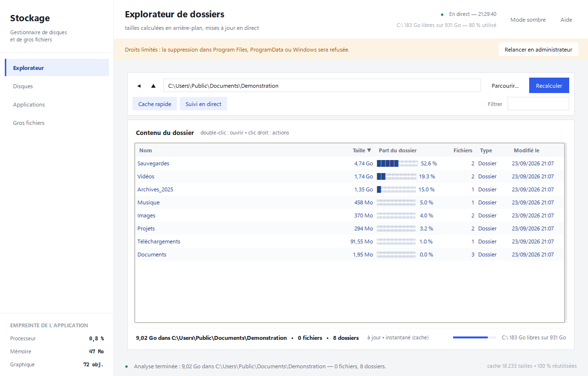Sort by the Fichiers column header
Viewport: 588px width, 376px height.
tap(463, 150)
